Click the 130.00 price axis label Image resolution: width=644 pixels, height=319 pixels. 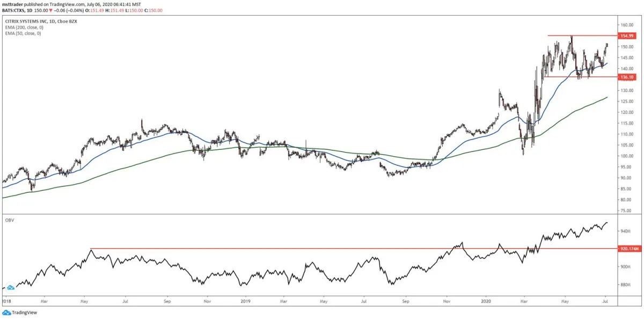627,91
